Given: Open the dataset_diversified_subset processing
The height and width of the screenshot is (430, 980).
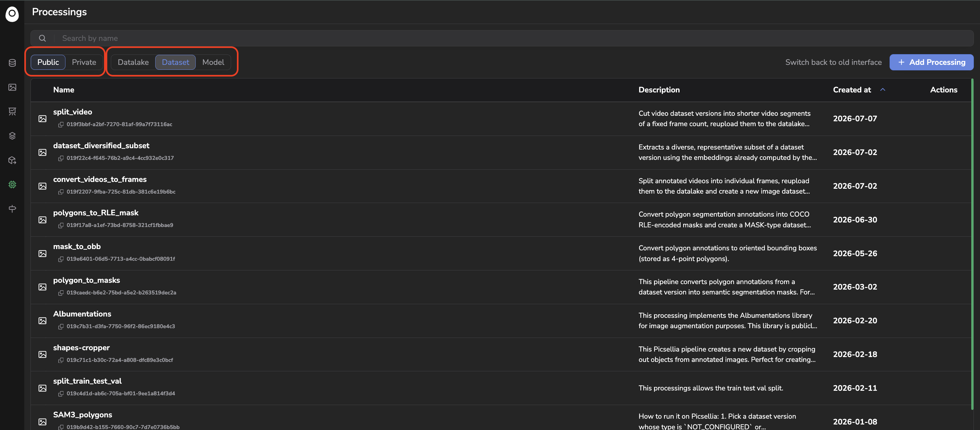Looking at the screenshot, I should [101, 145].
